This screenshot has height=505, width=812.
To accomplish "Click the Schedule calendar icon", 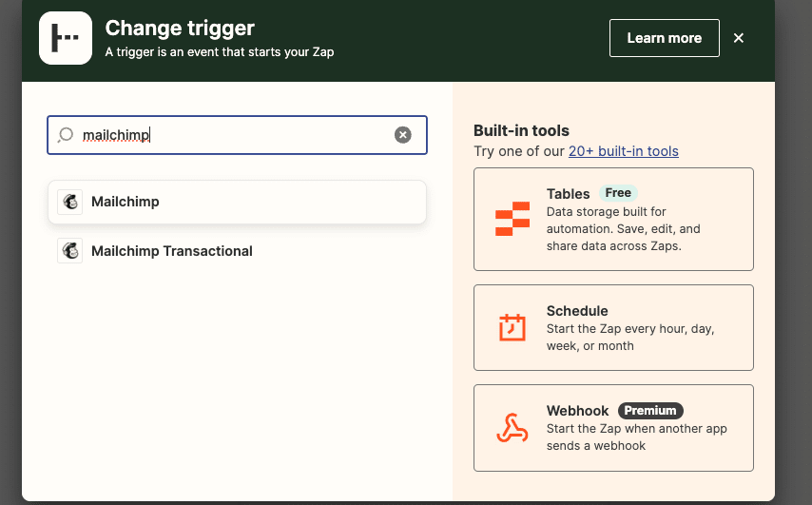I will click(512, 327).
